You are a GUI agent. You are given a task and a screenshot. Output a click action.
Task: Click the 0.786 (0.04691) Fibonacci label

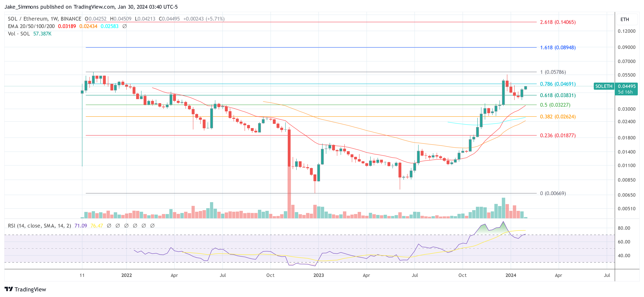[x=558, y=84]
